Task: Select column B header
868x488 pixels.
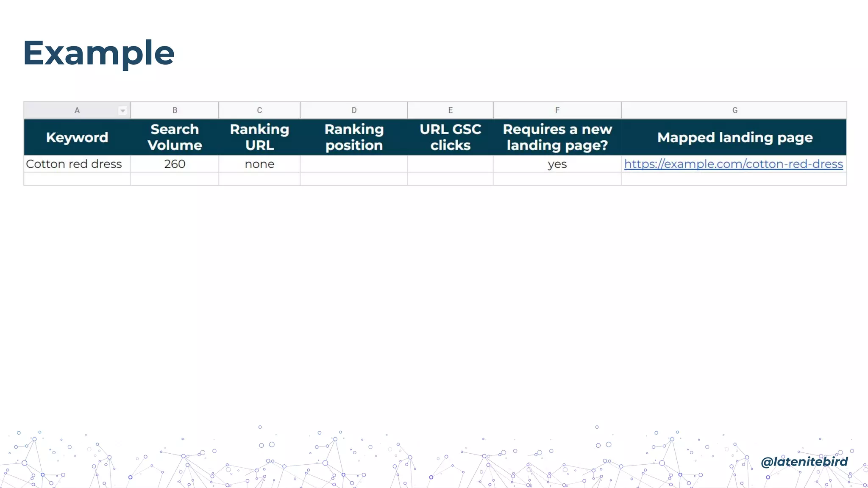Action: pos(175,110)
